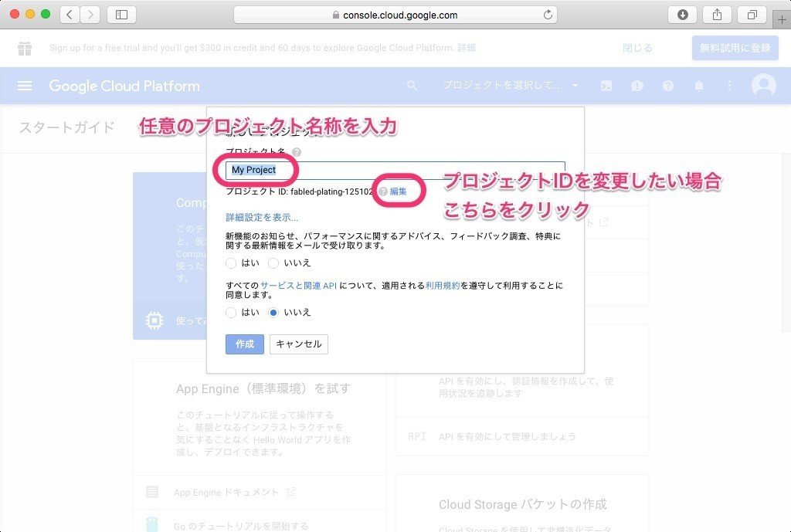Click the Compute Engine chip icon
Image resolution: width=791 pixels, height=532 pixels.
pos(154,320)
